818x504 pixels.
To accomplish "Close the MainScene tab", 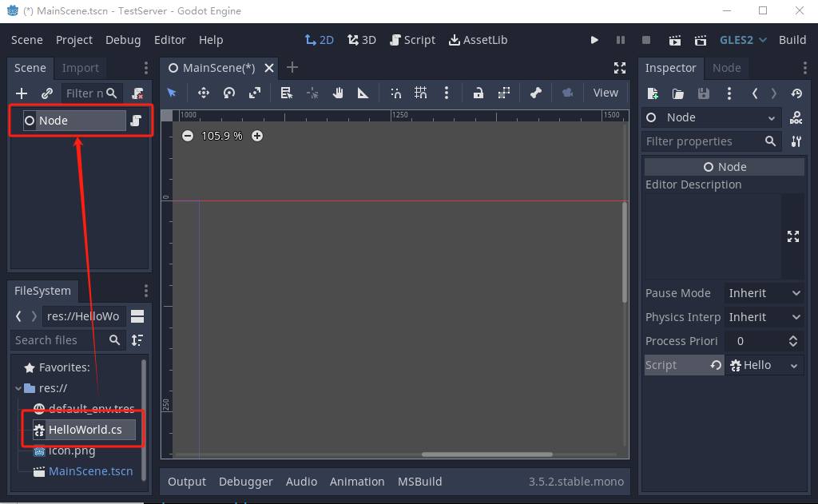I will click(x=269, y=68).
